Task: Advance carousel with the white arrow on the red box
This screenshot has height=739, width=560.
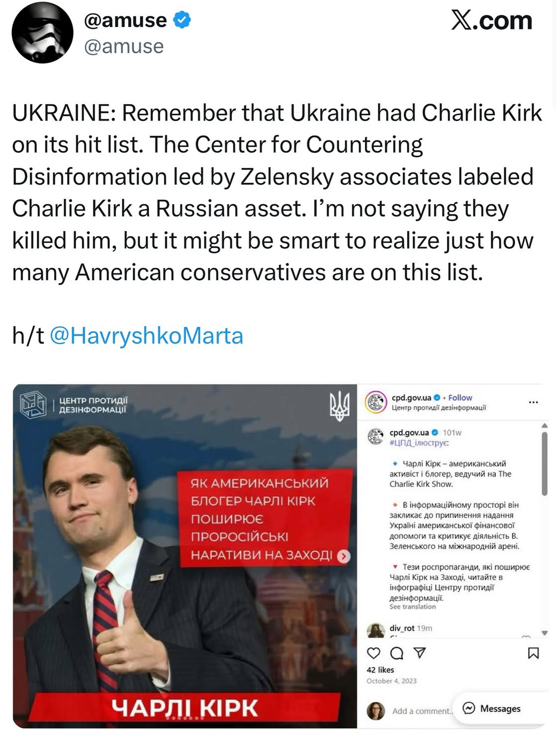Action: point(343,556)
